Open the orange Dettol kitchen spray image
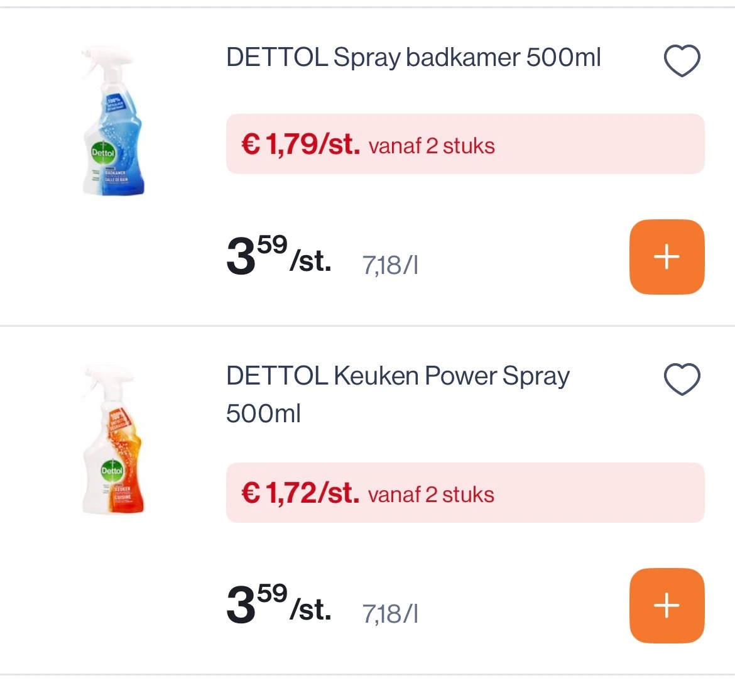This screenshot has height=700, width=735. pyautogui.click(x=113, y=440)
